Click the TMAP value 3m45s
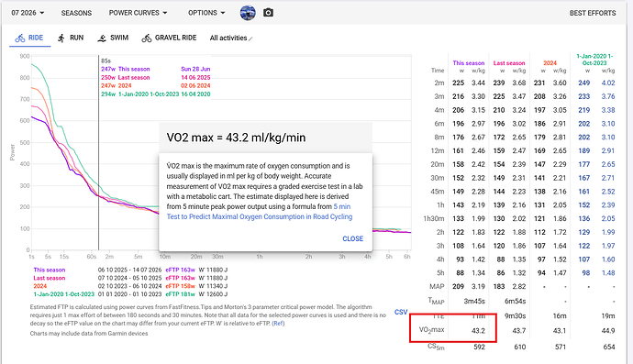The width and height of the screenshot is (633, 364). [474, 301]
